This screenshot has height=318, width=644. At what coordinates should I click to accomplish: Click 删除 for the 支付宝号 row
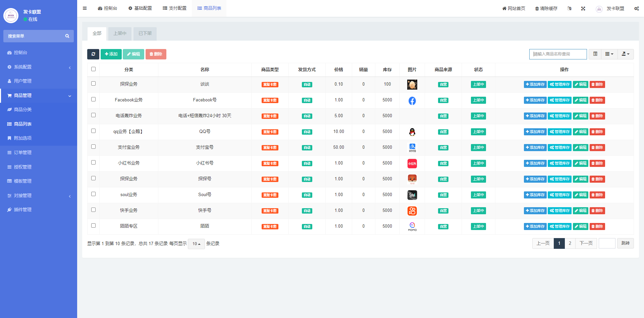coord(597,148)
